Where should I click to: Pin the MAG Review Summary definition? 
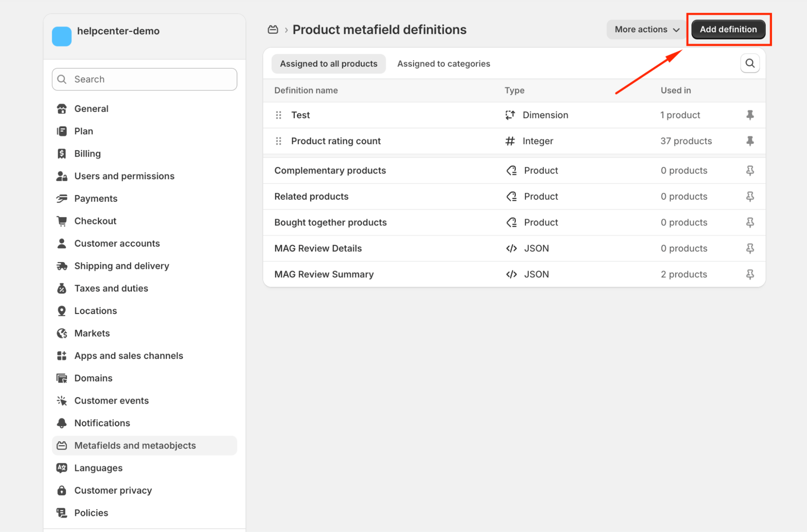pos(750,274)
